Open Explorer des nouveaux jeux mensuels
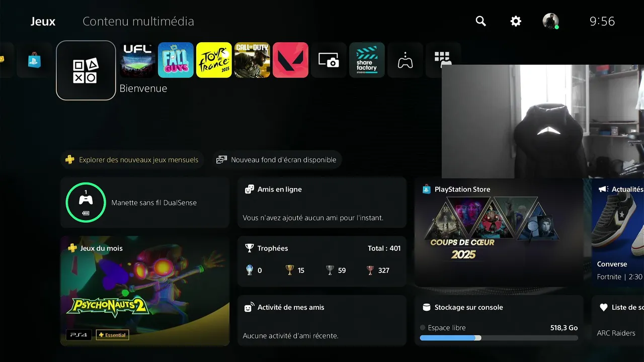This screenshot has height=362, width=644. pos(133,160)
